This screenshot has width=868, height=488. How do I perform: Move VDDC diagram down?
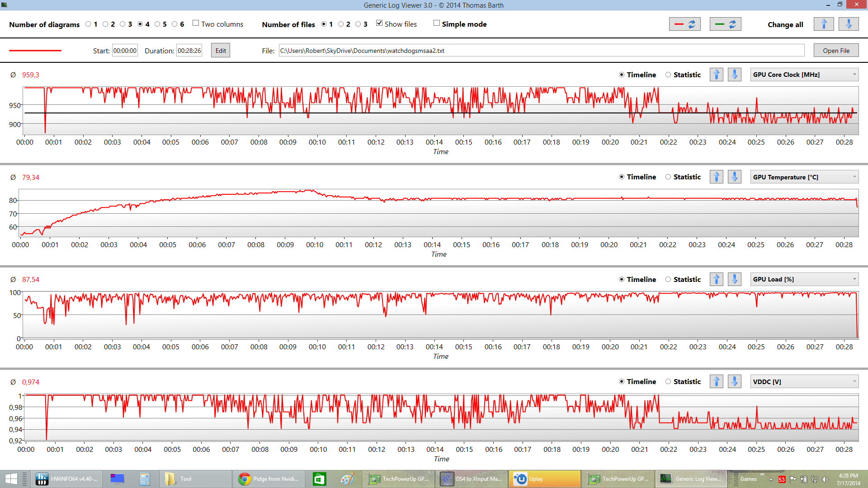coord(735,382)
